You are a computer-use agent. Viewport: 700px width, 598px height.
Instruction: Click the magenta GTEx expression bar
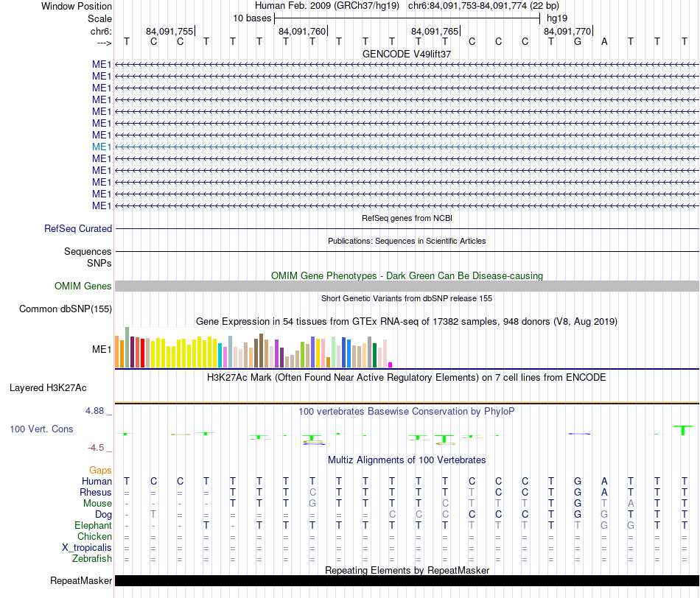pos(391,365)
